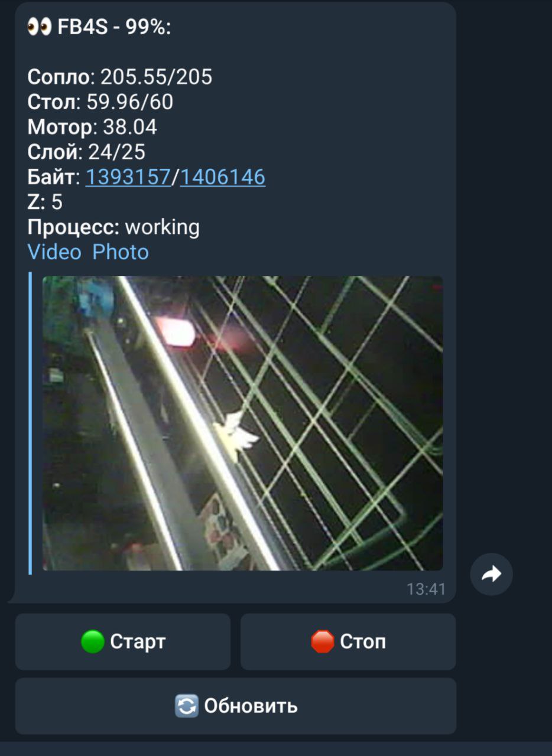552x756 pixels.
Task: Click the forward arrow beside the message
Action: tap(491, 573)
